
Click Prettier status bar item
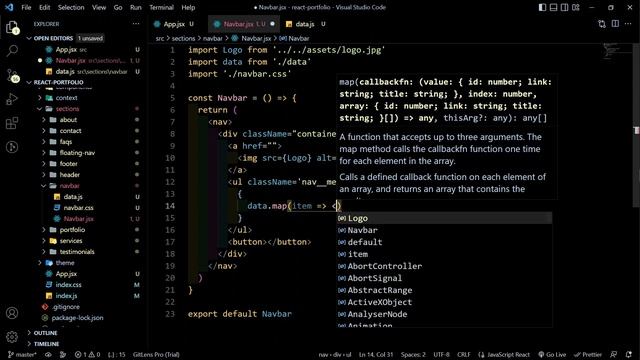(588, 355)
